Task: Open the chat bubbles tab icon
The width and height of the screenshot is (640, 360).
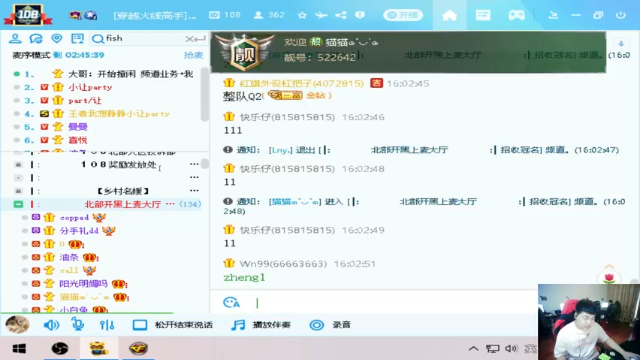Action: click(x=36, y=38)
